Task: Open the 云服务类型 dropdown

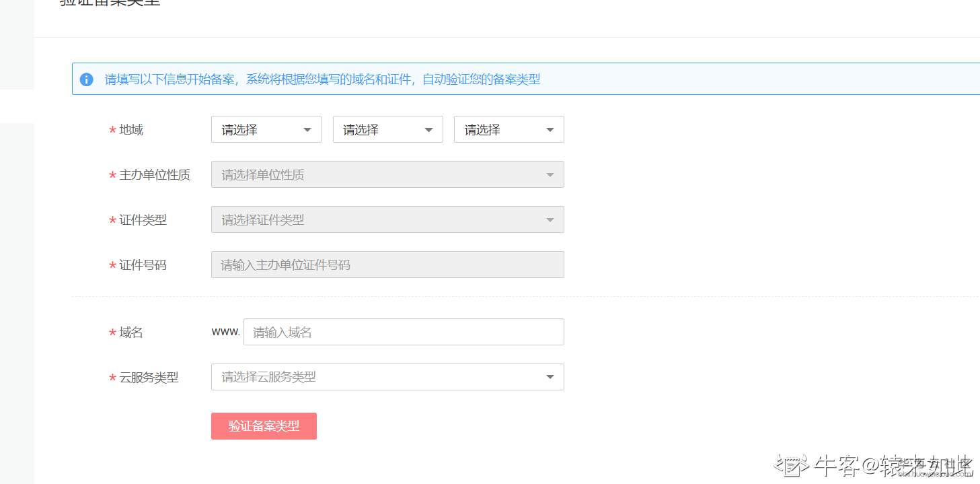Action: (x=387, y=377)
